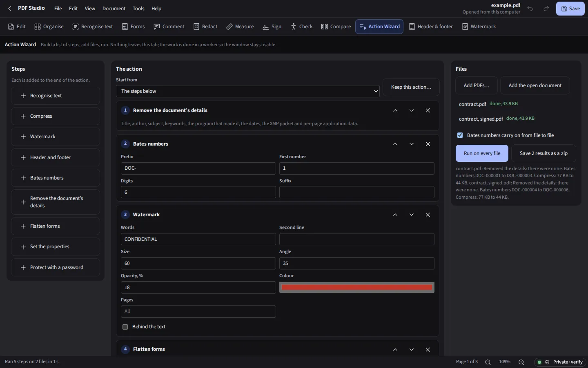Open the Help menu

pyautogui.click(x=156, y=9)
